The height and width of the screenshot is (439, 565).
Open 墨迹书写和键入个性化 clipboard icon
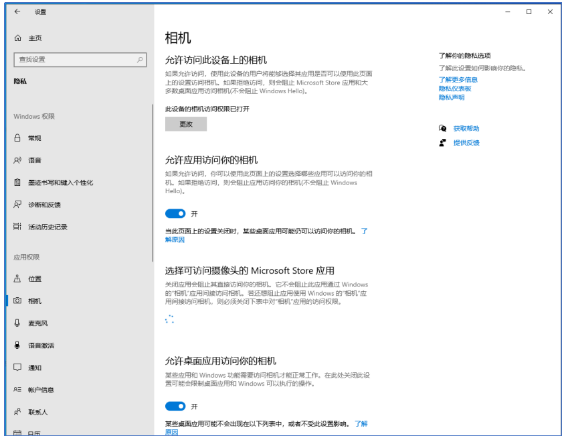[x=17, y=182]
